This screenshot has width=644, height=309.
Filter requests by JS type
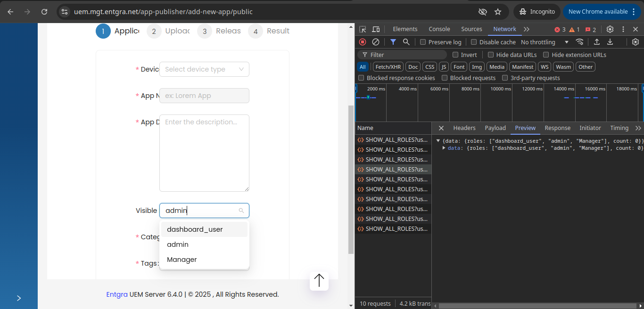tap(444, 67)
